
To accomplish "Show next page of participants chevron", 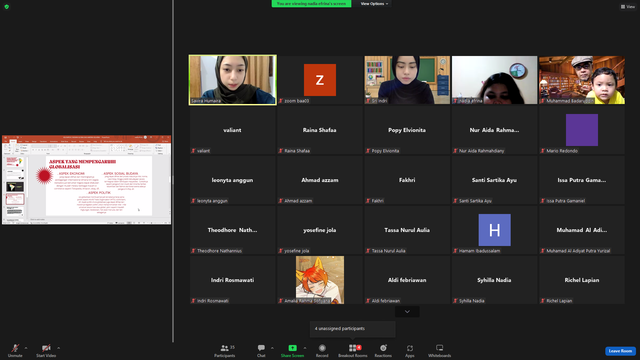I will click(x=407, y=311).
